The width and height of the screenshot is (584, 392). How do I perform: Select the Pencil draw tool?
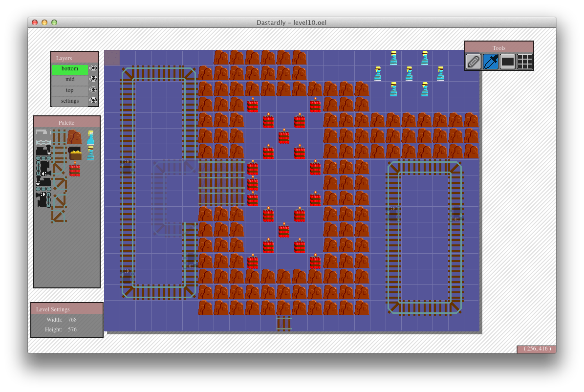pos(474,62)
